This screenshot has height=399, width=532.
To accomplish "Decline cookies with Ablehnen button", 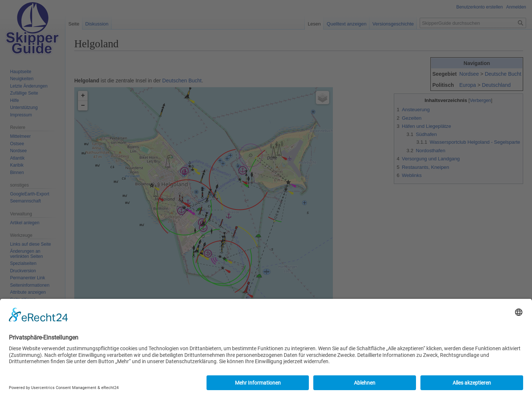I will (x=365, y=383).
